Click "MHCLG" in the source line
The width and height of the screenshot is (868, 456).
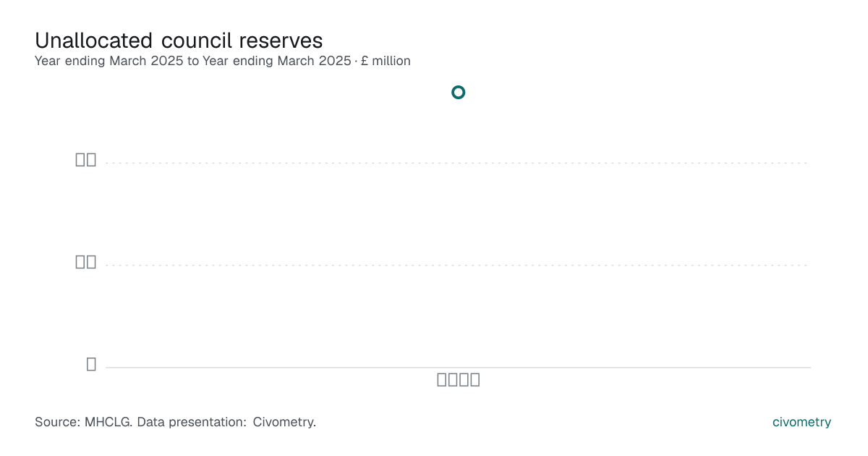tap(107, 422)
